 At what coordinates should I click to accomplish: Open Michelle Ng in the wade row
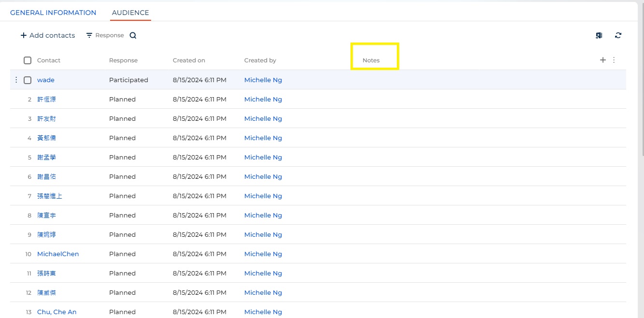click(x=263, y=80)
